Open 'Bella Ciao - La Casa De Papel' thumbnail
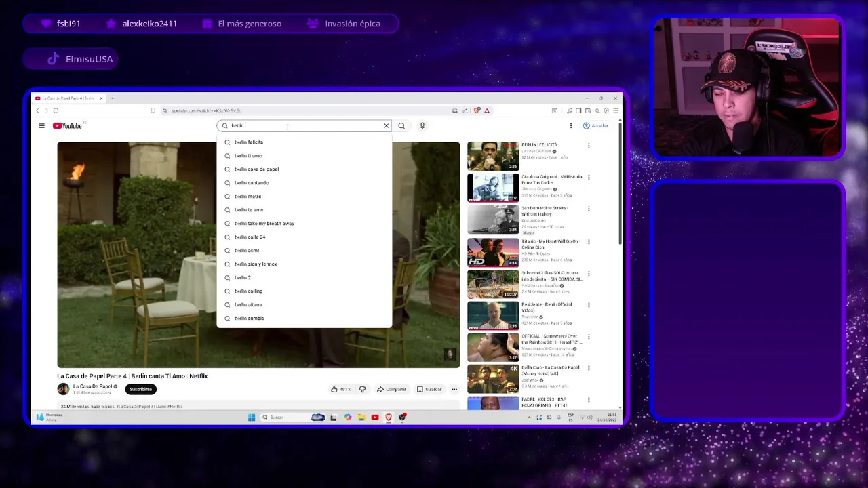 [493, 380]
